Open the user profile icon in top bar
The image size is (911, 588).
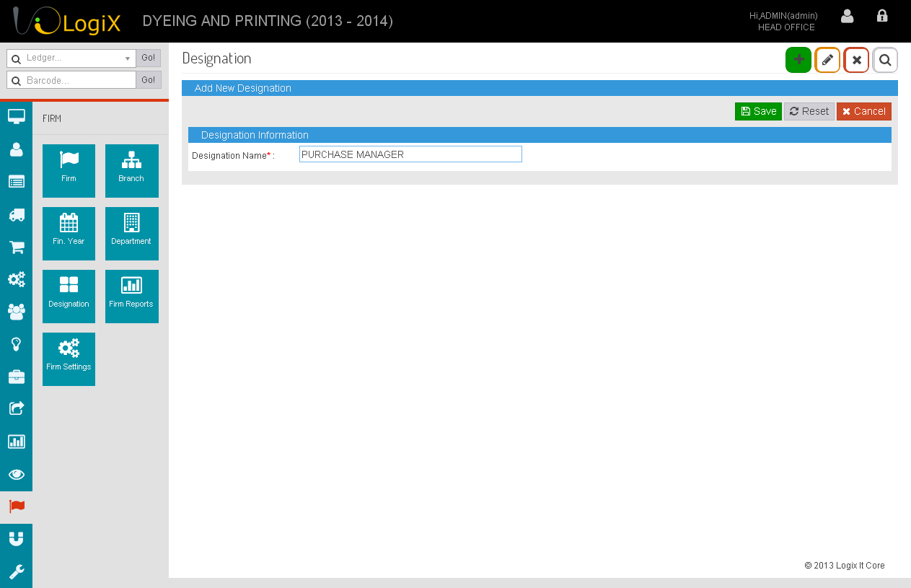pos(848,15)
